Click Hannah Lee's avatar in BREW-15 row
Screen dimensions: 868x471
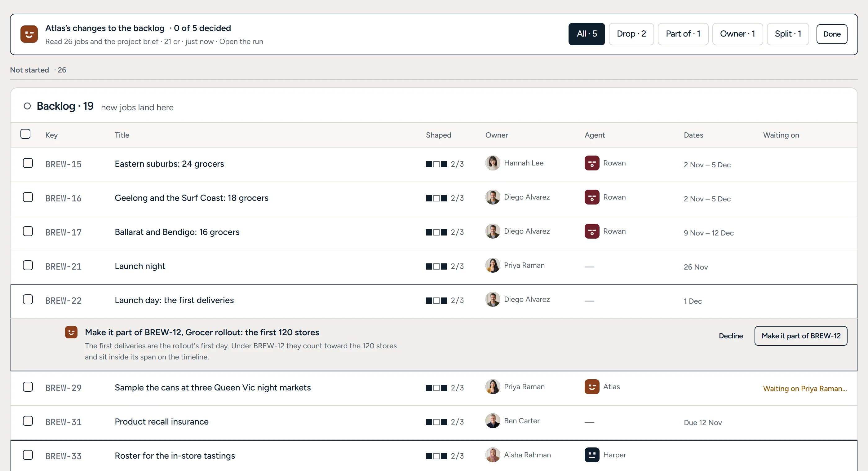point(493,163)
